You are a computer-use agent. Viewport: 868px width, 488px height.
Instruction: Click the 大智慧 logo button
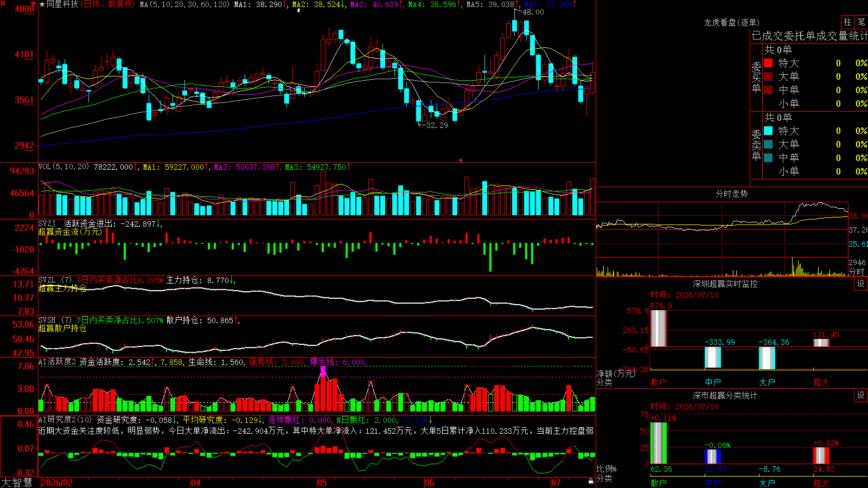pos(17,483)
